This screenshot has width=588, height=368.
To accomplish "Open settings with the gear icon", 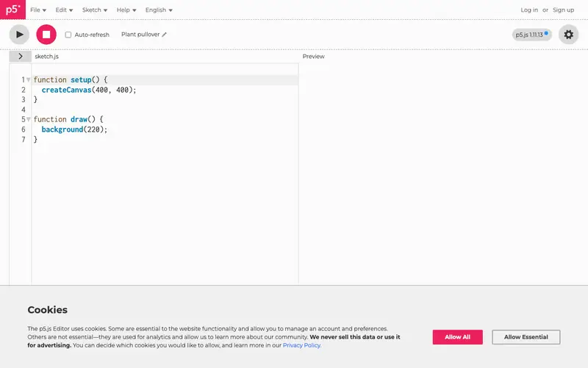I will coord(568,35).
